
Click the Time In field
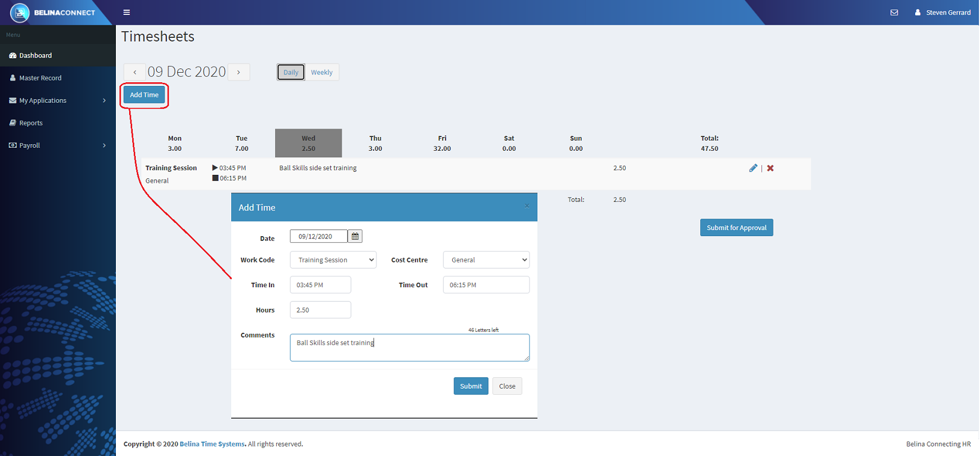321,285
